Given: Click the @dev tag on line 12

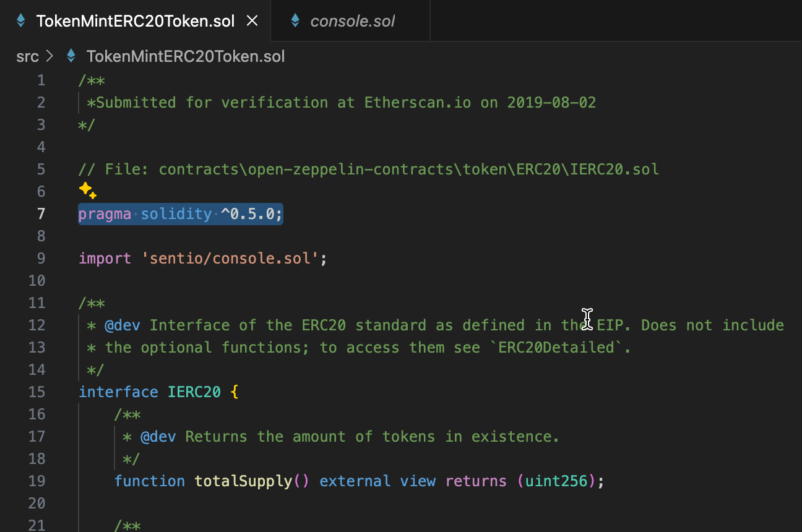Looking at the screenshot, I should [123, 325].
